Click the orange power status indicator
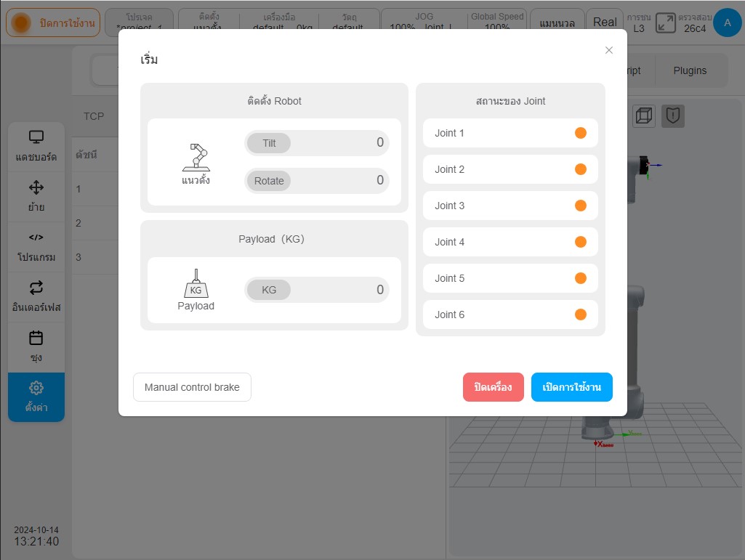This screenshot has height=560, width=745. tap(21, 23)
